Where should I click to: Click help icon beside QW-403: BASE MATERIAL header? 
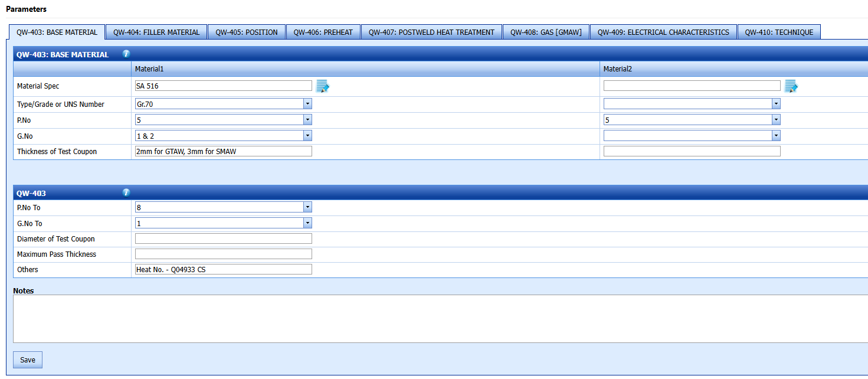(x=126, y=54)
